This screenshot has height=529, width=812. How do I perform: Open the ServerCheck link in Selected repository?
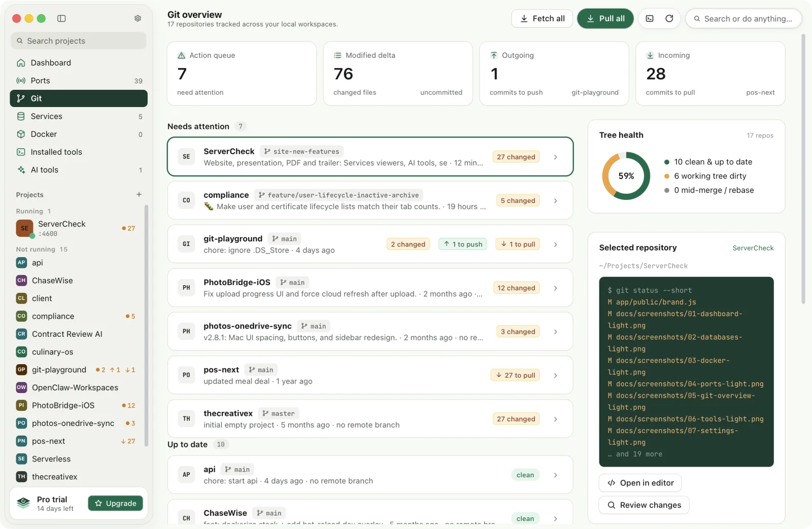pos(753,248)
